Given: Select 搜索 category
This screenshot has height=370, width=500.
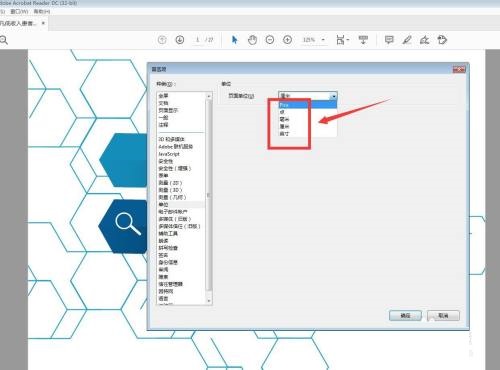Looking at the screenshot, I should (x=163, y=277).
